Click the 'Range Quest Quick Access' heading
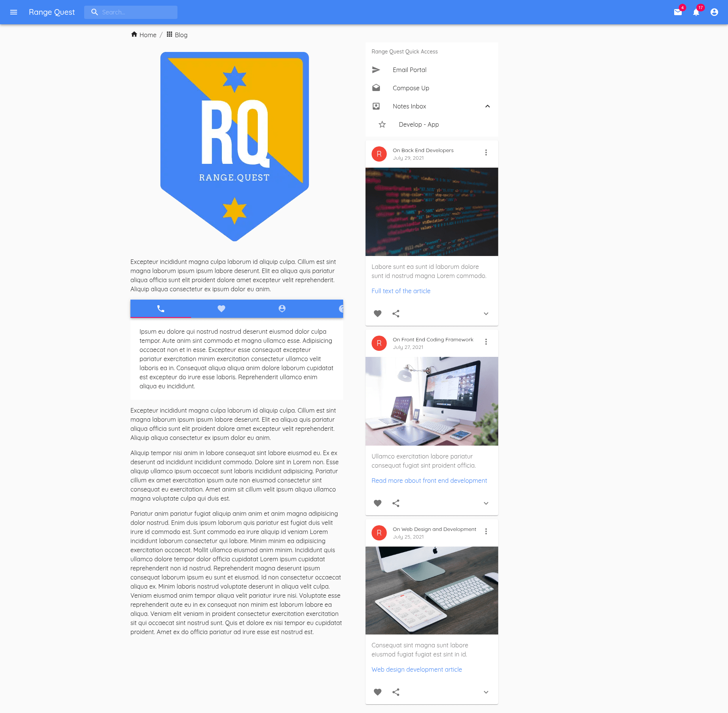The height and width of the screenshot is (713, 728). pos(405,52)
